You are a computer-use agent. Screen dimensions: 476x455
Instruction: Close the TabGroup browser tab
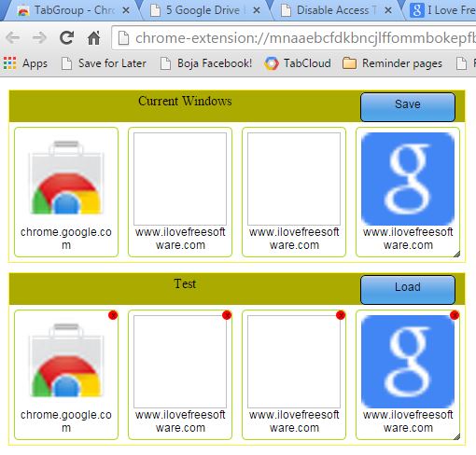point(126,10)
